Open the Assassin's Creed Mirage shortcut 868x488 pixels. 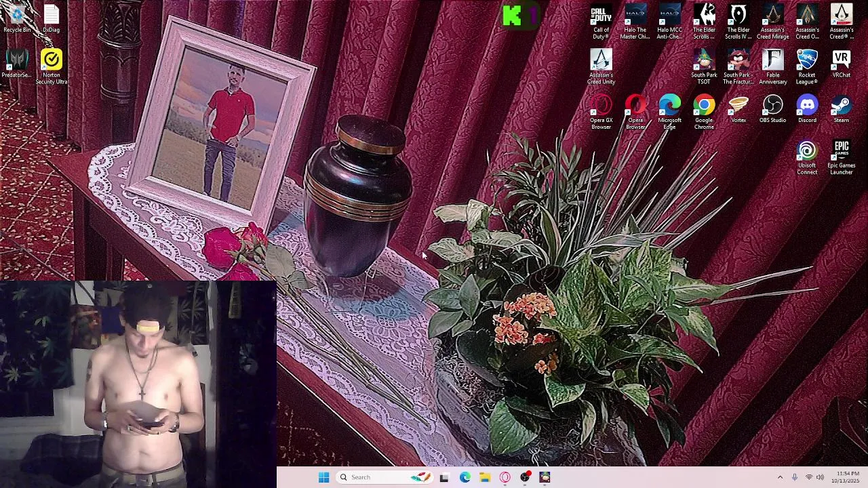coord(772,22)
